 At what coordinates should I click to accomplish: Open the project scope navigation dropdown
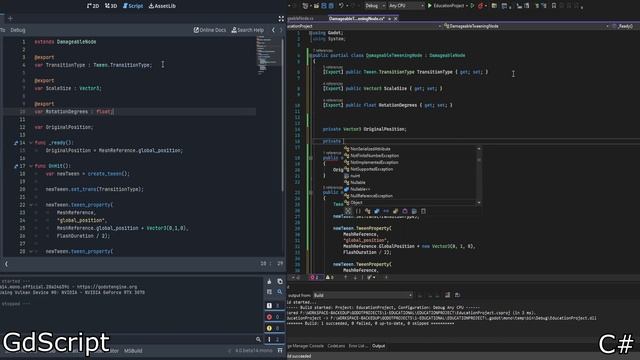click(364, 26)
